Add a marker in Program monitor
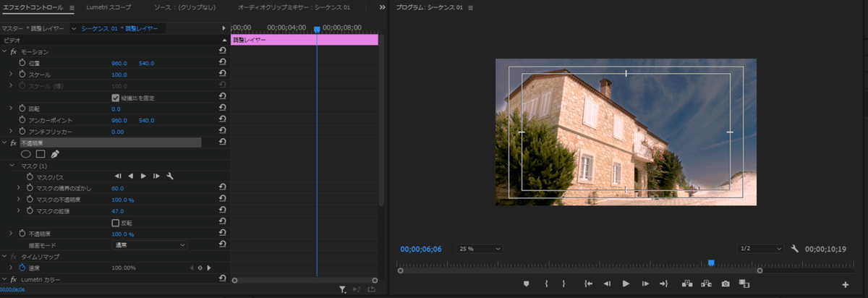Viewport: 868px width, 298px height. (527, 284)
